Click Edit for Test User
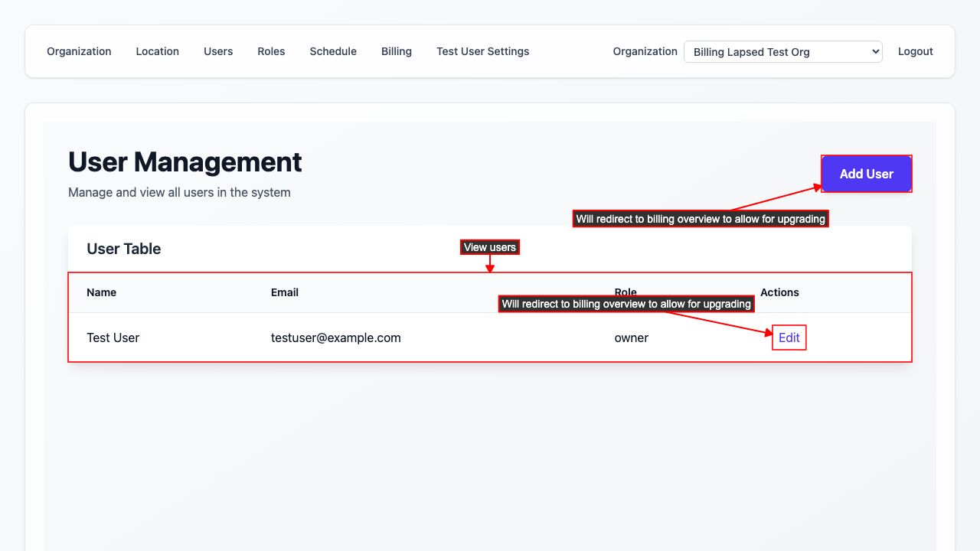 [x=789, y=337]
